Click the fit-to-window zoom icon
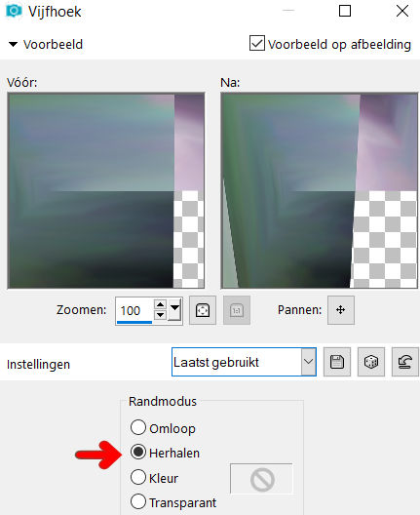Viewport: 420px width, 515px height. 203,310
